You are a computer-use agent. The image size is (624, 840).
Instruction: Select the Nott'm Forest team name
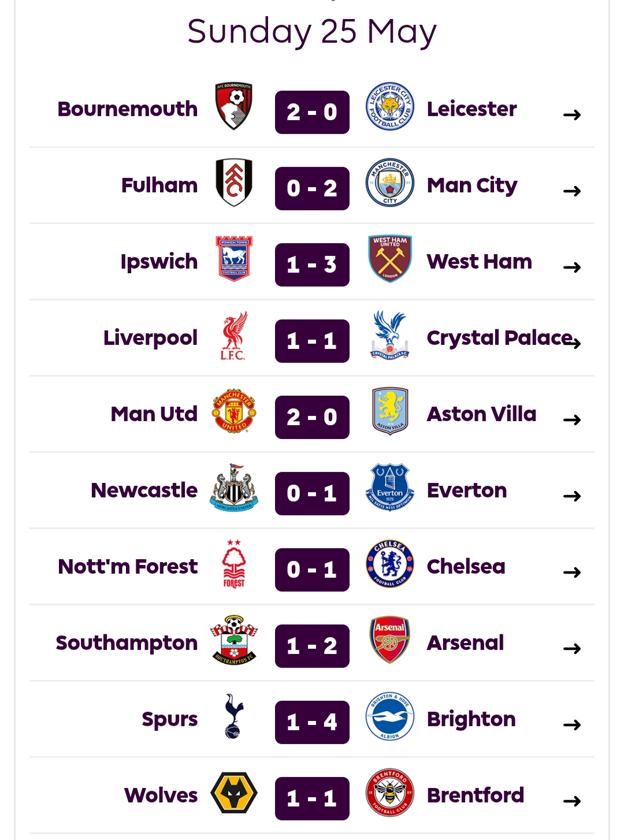pyautogui.click(x=128, y=567)
